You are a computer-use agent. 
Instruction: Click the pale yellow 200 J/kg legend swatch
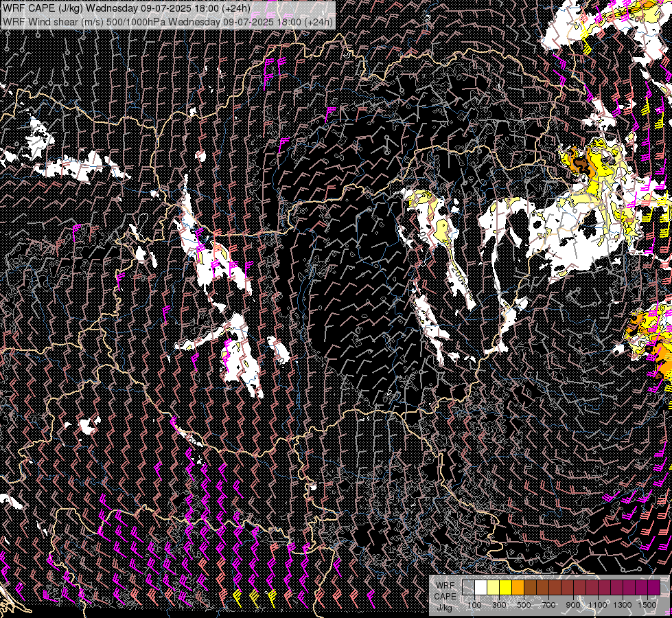click(x=494, y=587)
